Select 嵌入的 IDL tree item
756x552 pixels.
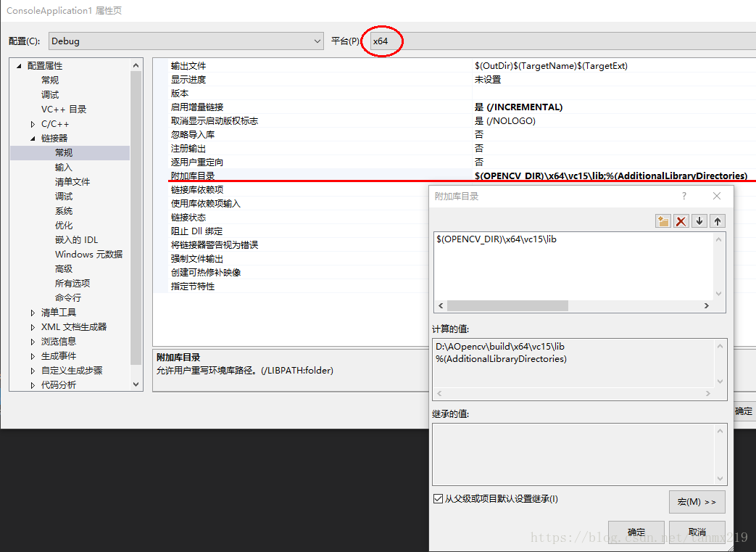[77, 240]
